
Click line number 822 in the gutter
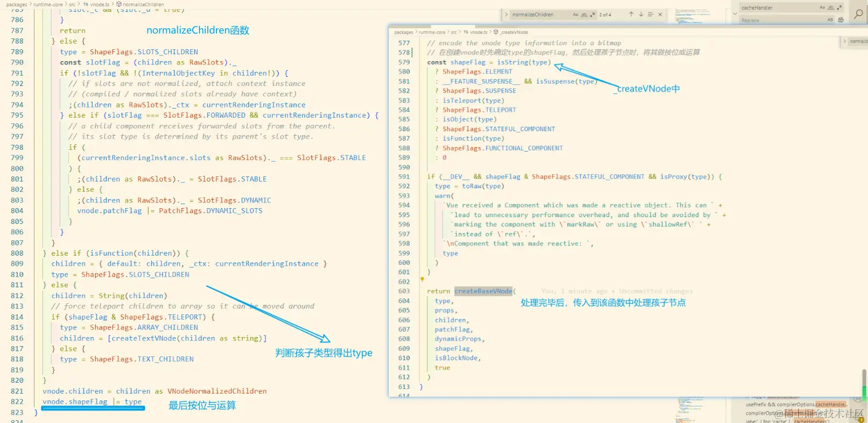click(17, 402)
